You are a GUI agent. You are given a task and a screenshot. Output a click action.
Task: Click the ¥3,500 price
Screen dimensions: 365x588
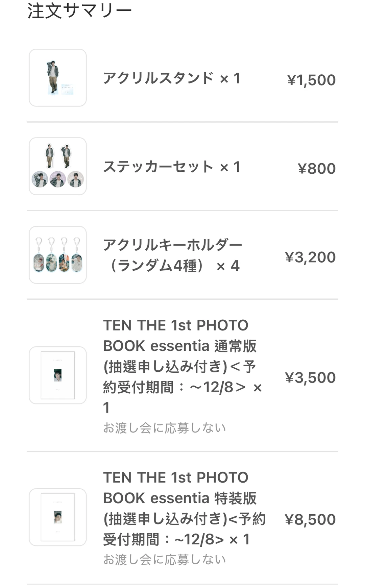pyautogui.click(x=310, y=377)
